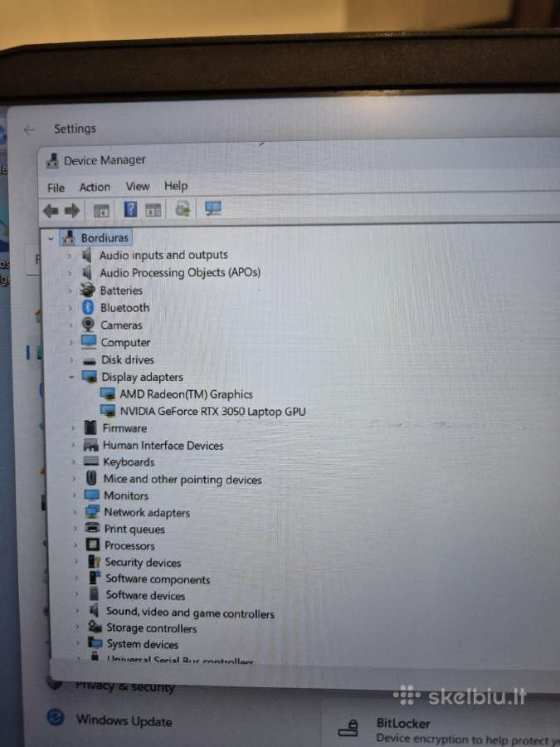The image size is (560, 747).
Task: Click the Properties pane toolbar icon
Action: (x=153, y=210)
